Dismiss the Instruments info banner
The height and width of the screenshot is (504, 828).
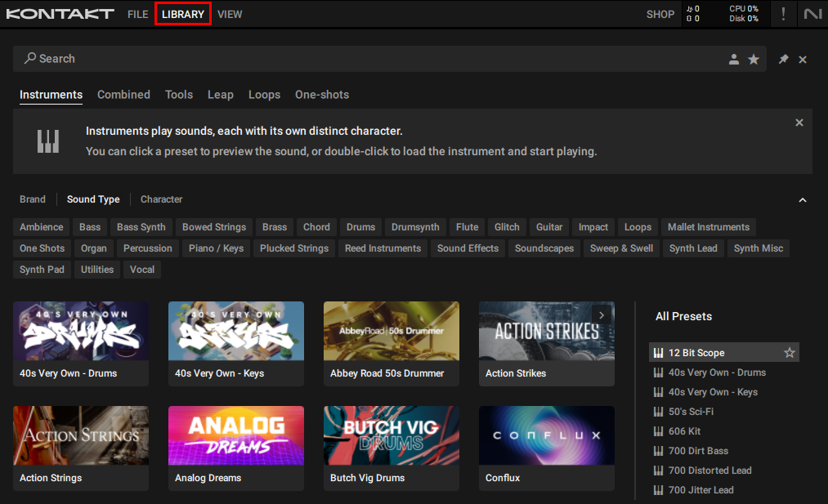pyautogui.click(x=799, y=123)
